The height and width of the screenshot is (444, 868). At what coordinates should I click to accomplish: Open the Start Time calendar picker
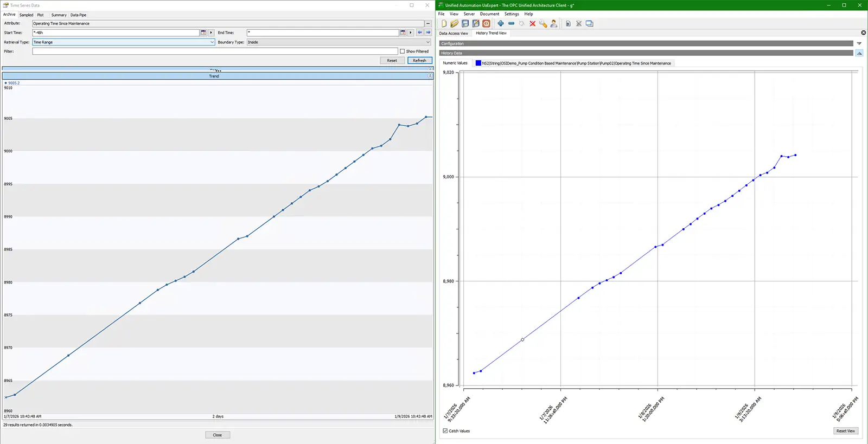coord(203,33)
